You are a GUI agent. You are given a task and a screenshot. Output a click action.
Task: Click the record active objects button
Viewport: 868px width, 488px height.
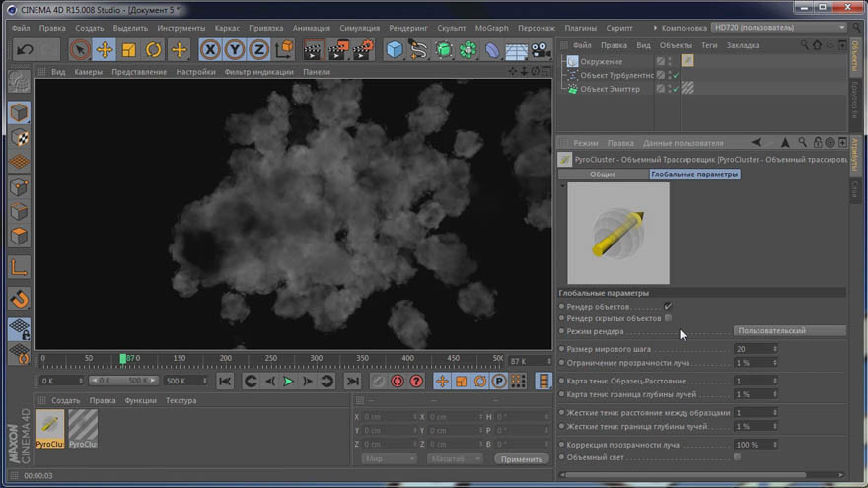(398, 382)
